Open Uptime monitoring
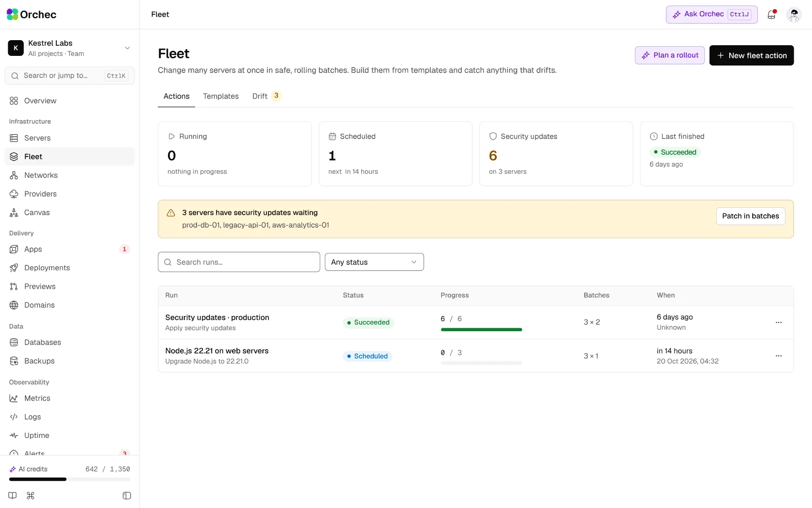 coord(70,435)
